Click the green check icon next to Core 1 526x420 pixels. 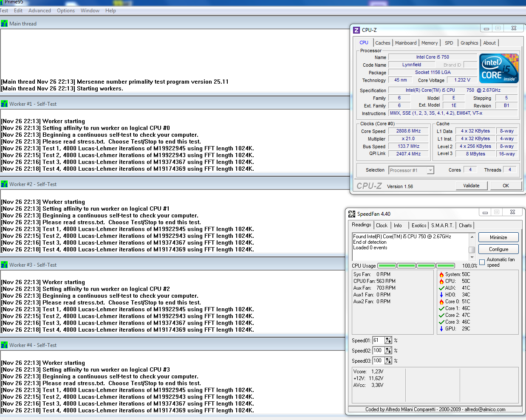(441, 308)
